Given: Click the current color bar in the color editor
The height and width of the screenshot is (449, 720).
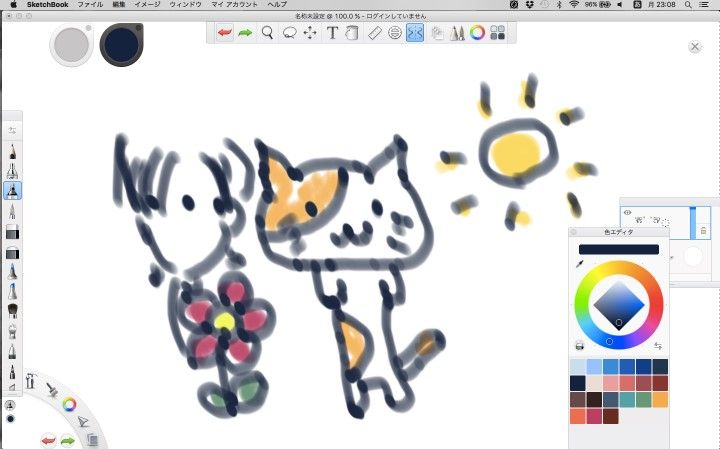Looking at the screenshot, I should [619, 249].
